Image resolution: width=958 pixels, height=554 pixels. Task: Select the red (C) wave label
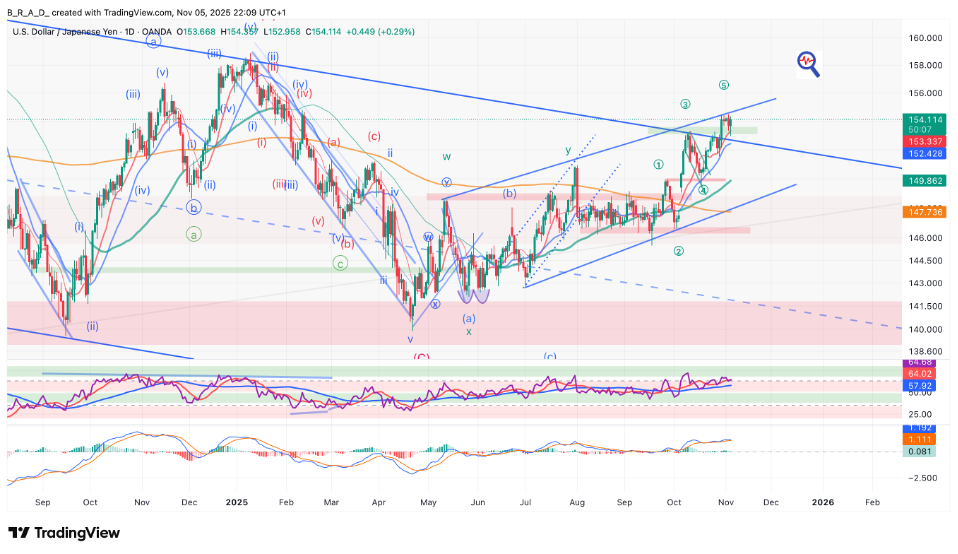coord(421,355)
